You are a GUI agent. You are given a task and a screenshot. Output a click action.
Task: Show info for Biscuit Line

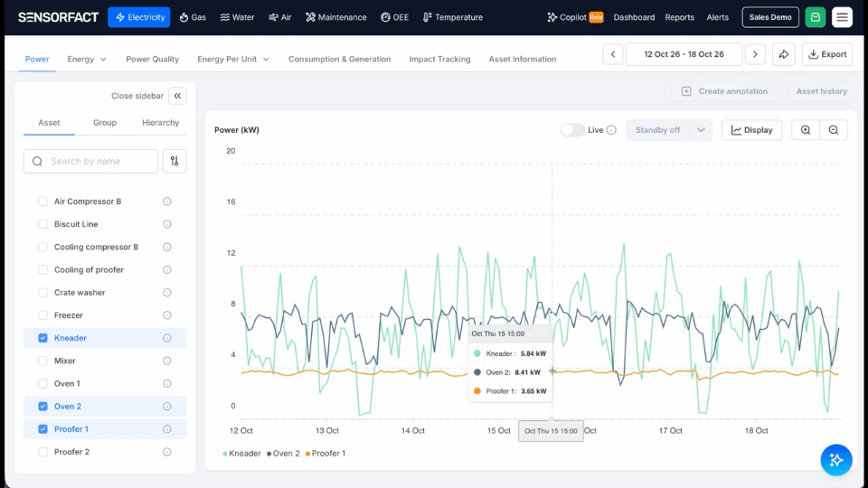point(167,224)
